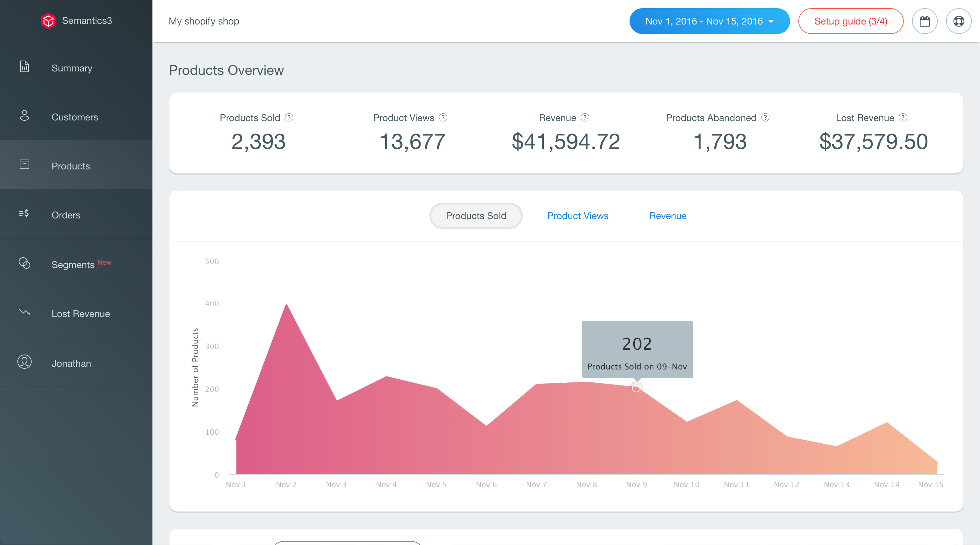Switch to the Revenue chart tab
Image resolution: width=980 pixels, height=545 pixels.
point(668,216)
